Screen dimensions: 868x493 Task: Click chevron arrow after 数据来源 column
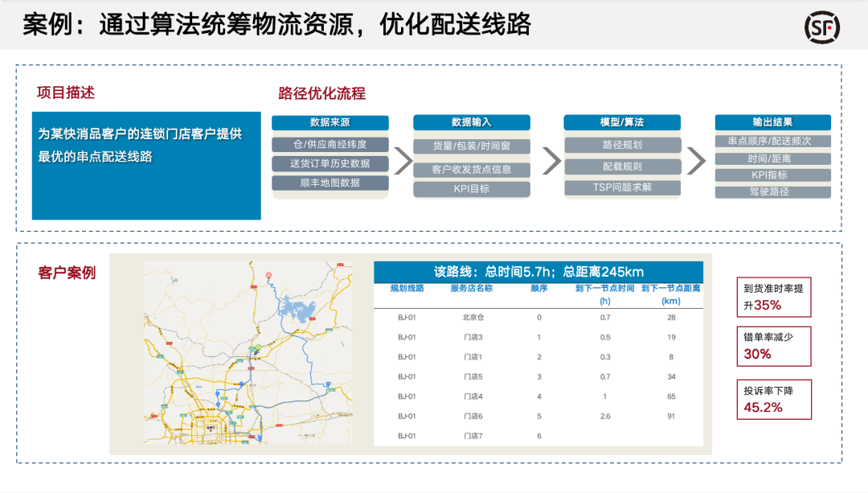coord(403,161)
